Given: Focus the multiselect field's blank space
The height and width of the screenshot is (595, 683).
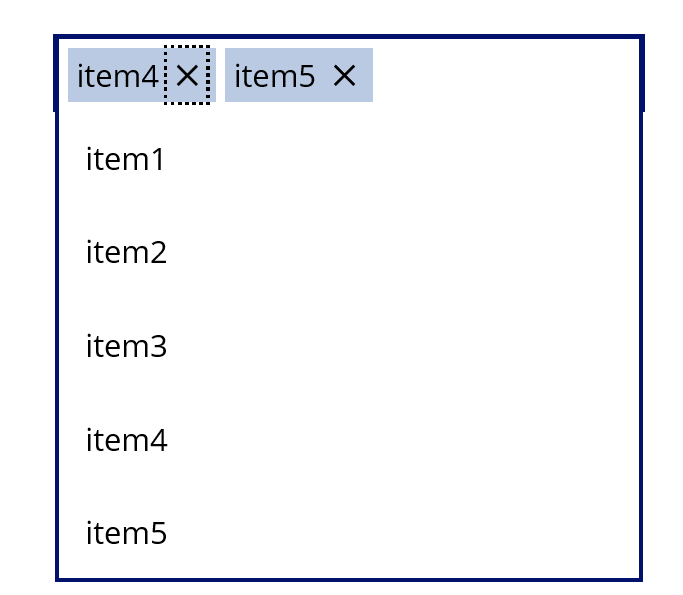Looking at the screenshot, I should pyautogui.click(x=505, y=75).
